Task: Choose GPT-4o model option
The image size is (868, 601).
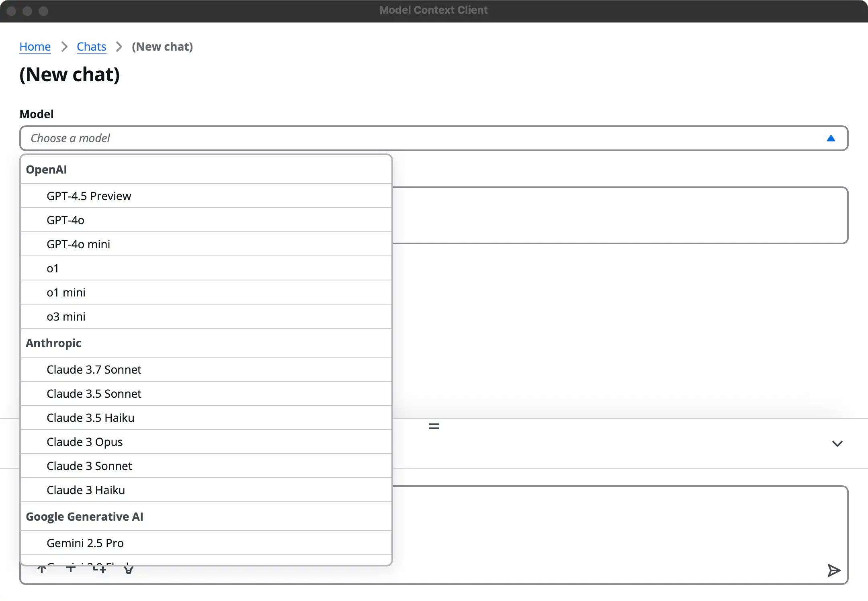Action: coord(66,220)
